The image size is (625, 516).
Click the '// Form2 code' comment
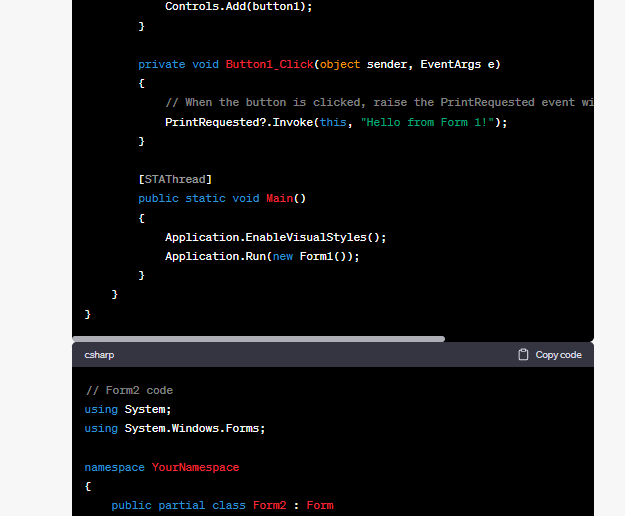[129, 390]
